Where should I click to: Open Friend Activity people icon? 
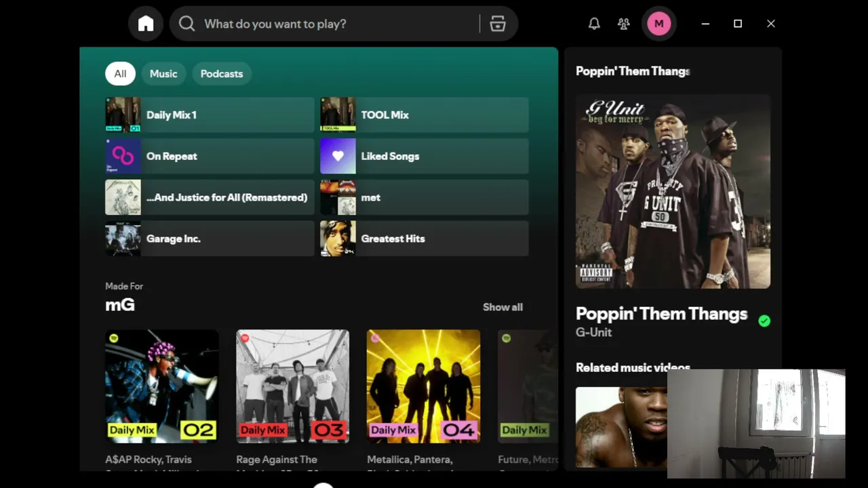pyautogui.click(x=624, y=24)
